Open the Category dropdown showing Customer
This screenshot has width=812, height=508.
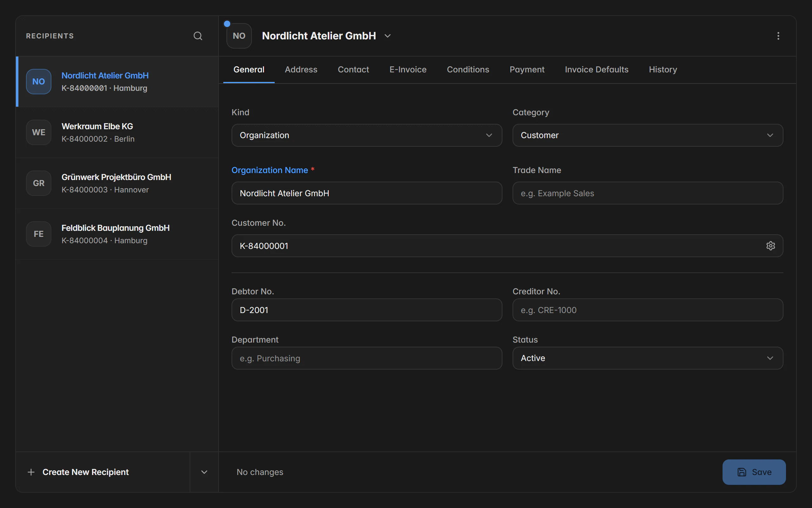pyautogui.click(x=648, y=135)
